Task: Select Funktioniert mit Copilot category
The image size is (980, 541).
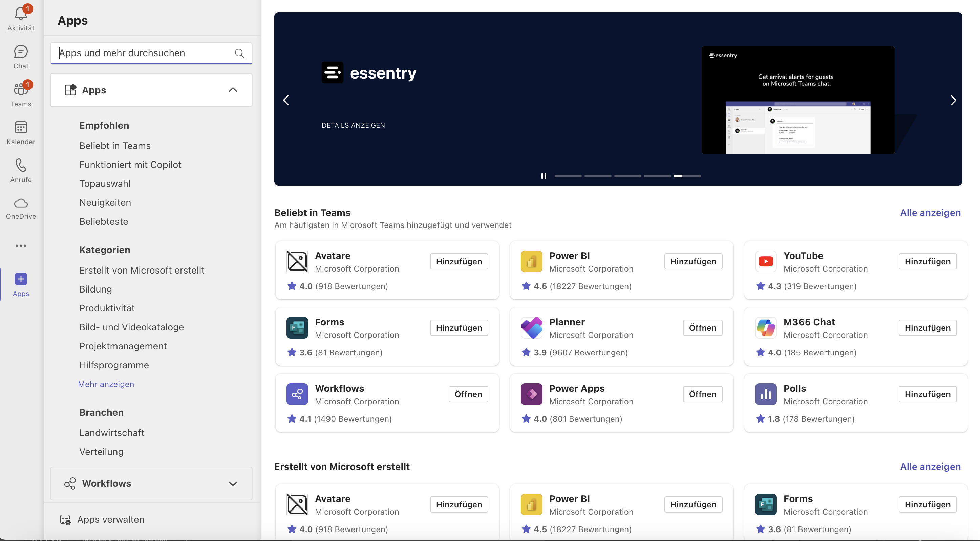Action: pyautogui.click(x=130, y=165)
